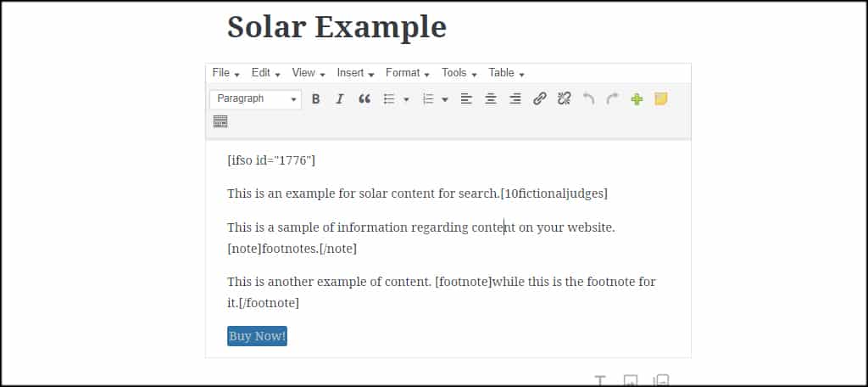Open the Paragraph format dropdown
868x387 pixels.
[x=256, y=99]
